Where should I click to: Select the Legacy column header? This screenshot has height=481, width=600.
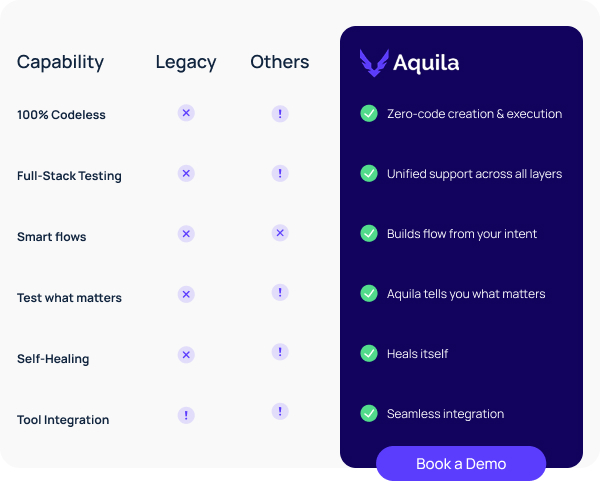[x=186, y=62]
